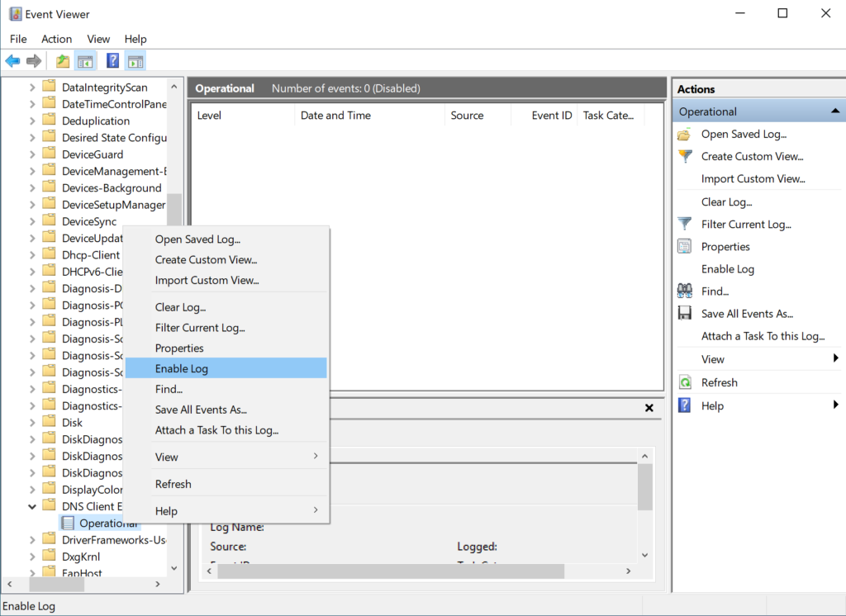Collapse the Operational heading in Actions pane
This screenshot has width=846, height=616.
click(834, 110)
